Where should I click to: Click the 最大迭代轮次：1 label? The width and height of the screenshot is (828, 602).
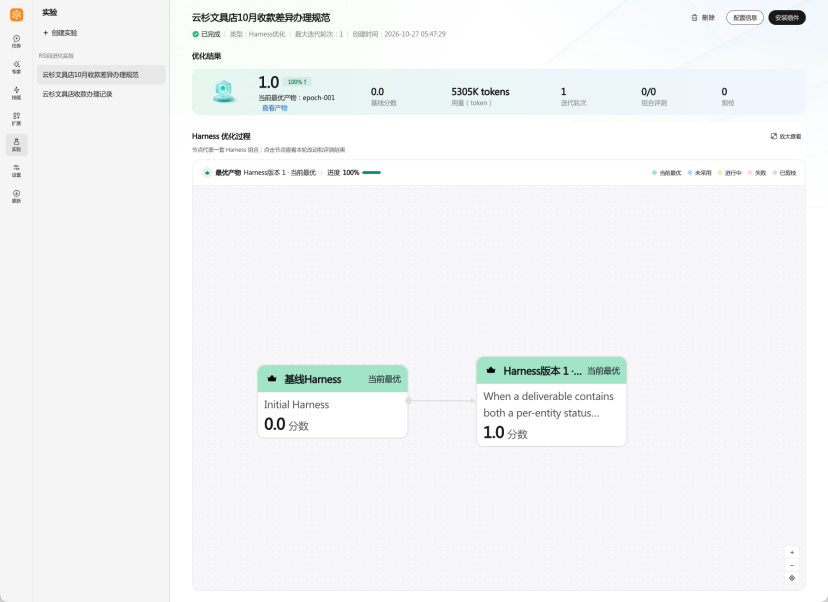[x=318, y=34]
